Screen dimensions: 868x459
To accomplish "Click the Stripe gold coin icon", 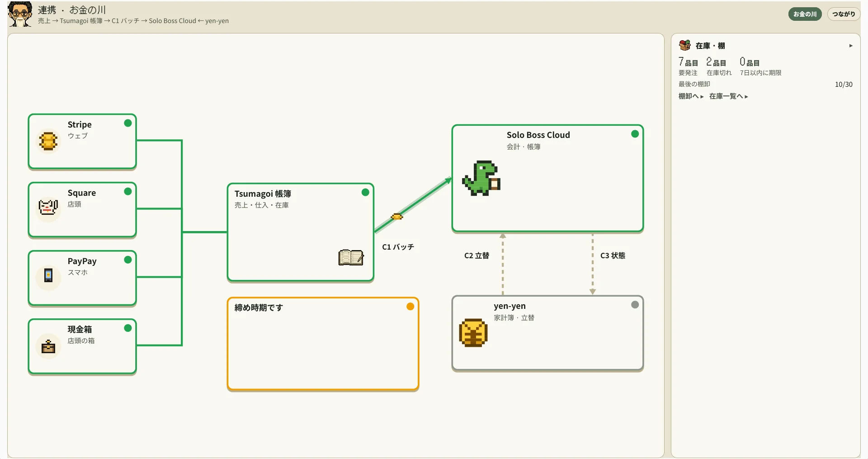I will click(x=48, y=141).
